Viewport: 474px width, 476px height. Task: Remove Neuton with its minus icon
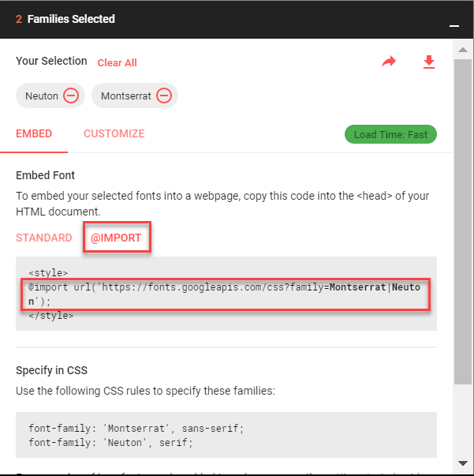(71, 96)
